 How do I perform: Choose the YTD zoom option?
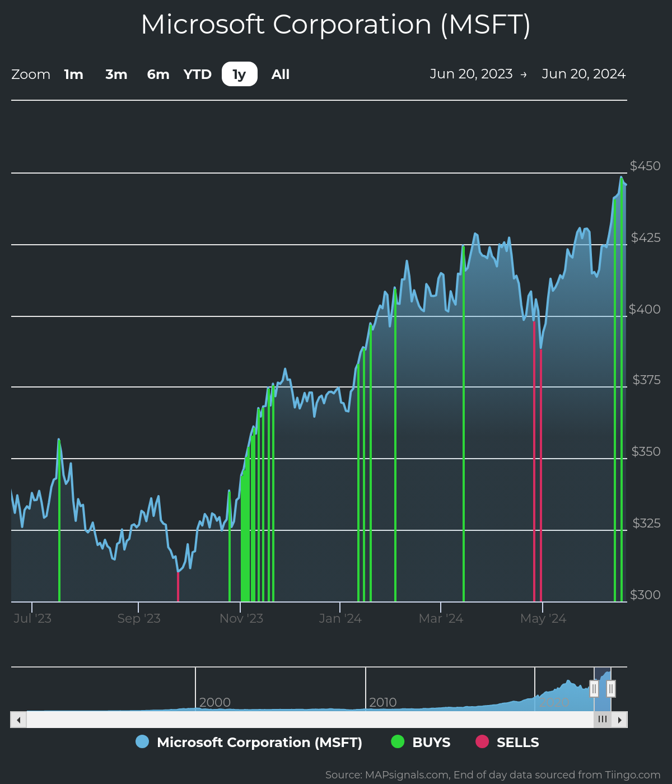(x=198, y=74)
